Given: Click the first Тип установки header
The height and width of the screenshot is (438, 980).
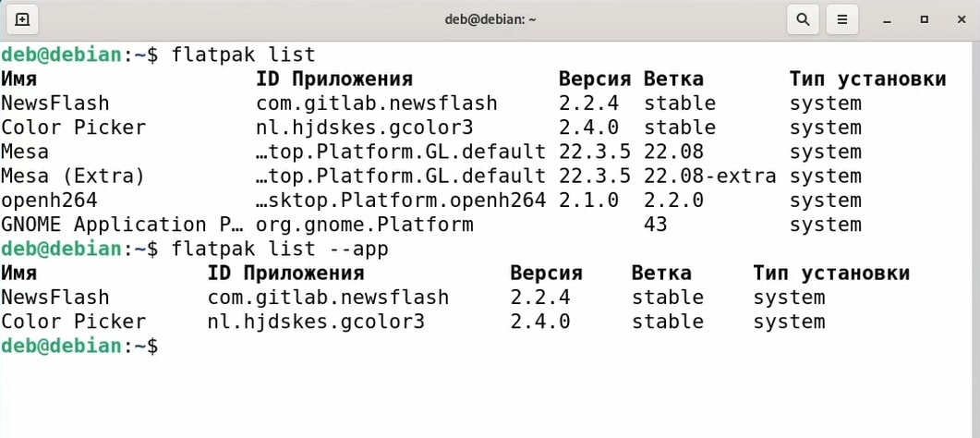Looking at the screenshot, I should (867, 79).
